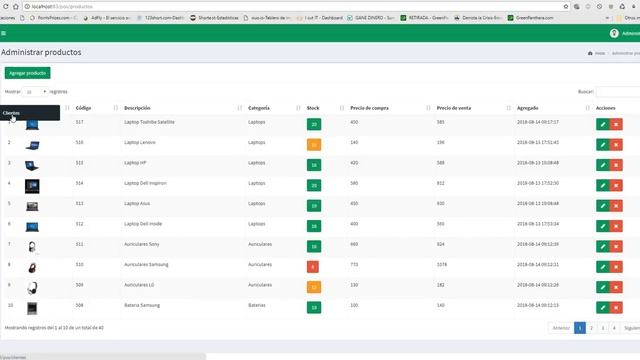Toggle the sidebar hamburger menu
Viewport: 640px width, 360px height.
pyautogui.click(x=3, y=33)
